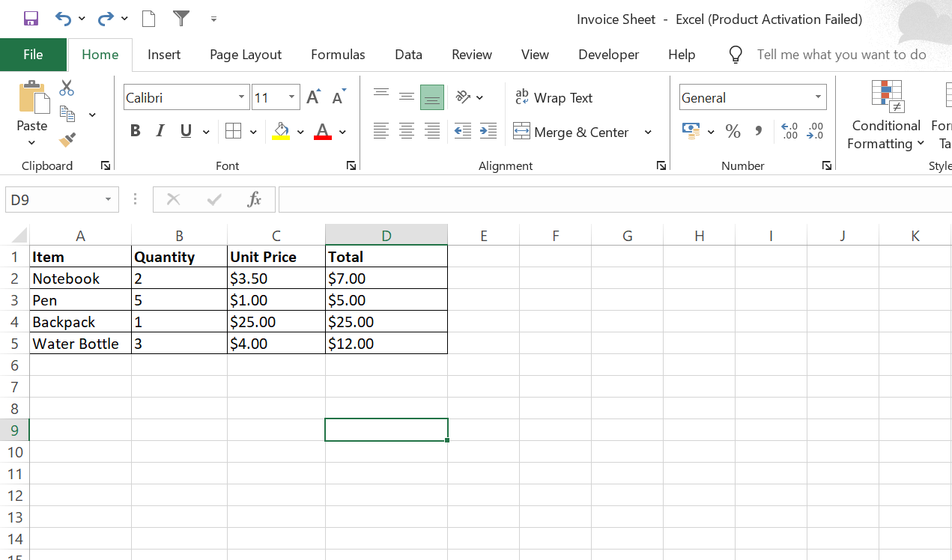
Task: Click the Redo arrow icon
Action: pos(106,19)
